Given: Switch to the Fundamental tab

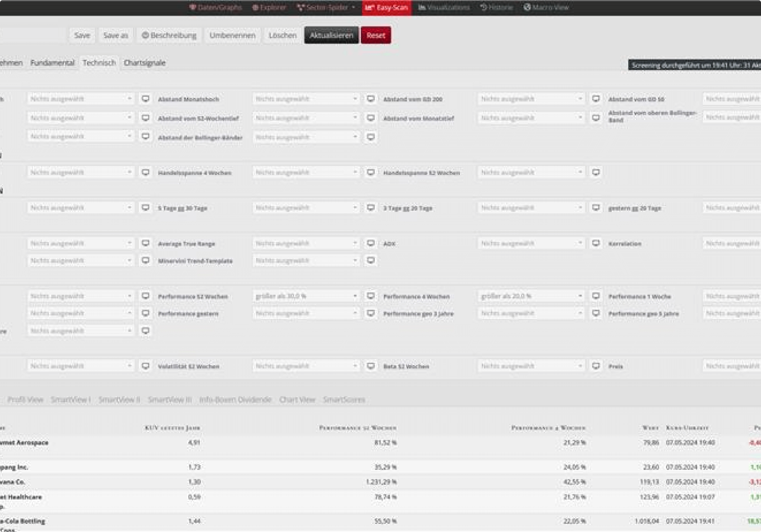Looking at the screenshot, I should click(x=52, y=63).
